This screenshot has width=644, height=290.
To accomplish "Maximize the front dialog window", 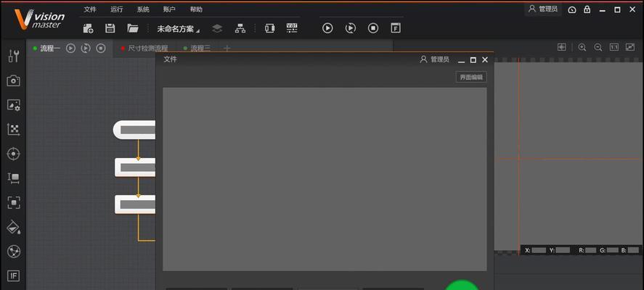I will pyautogui.click(x=473, y=60).
